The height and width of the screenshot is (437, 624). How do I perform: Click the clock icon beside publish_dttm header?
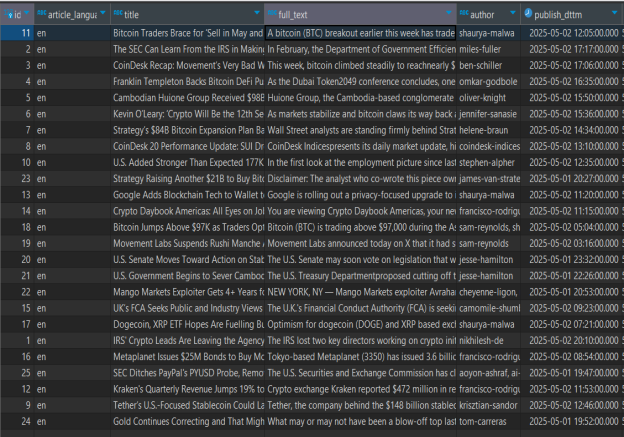(x=527, y=13)
